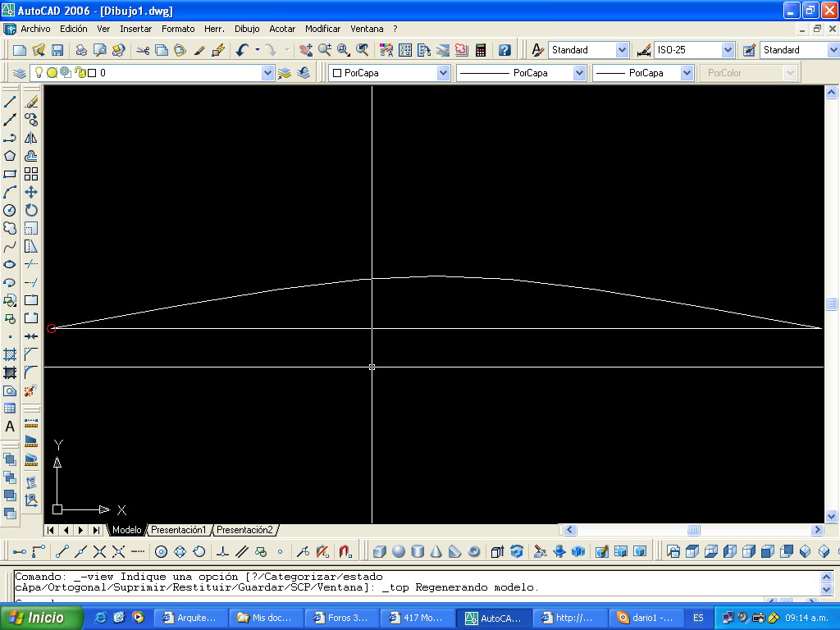Toggle layer 0 on/off lightbulb
Screen dimensions: 840x630
coord(39,72)
